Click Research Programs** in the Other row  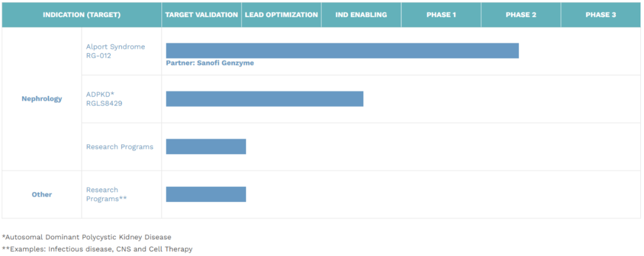(106, 194)
